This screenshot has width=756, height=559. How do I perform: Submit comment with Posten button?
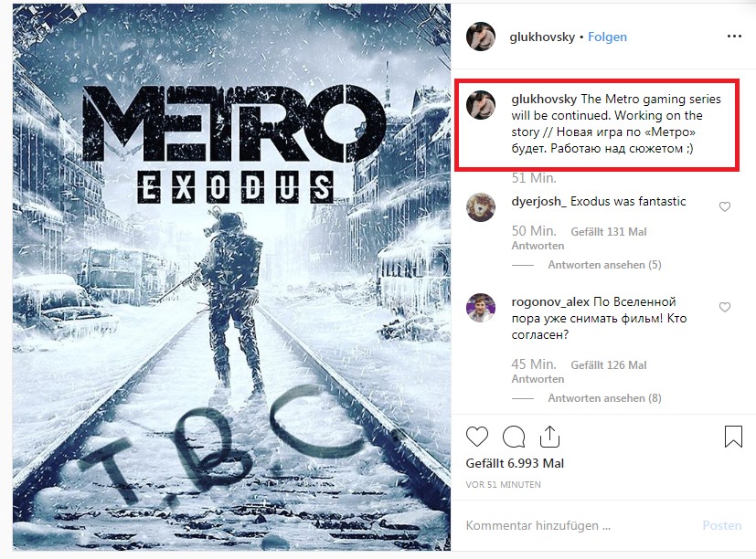click(722, 525)
